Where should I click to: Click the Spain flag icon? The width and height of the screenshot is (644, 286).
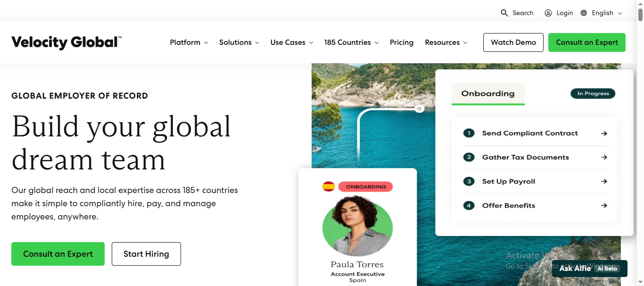(x=329, y=186)
